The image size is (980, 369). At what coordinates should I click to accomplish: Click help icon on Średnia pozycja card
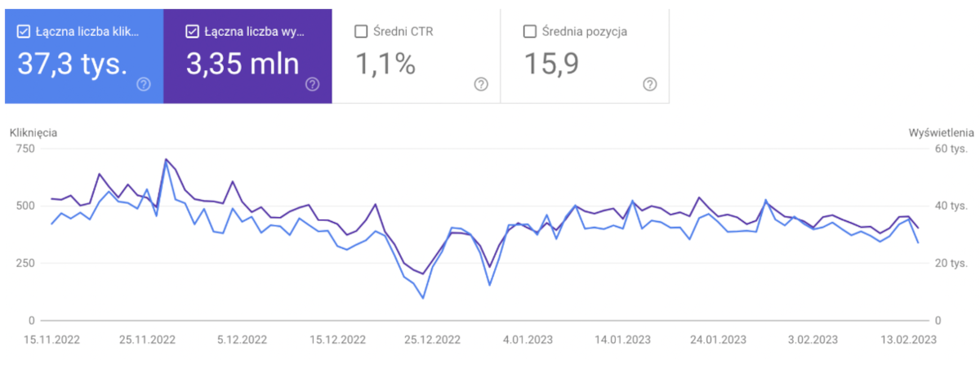[650, 84]
